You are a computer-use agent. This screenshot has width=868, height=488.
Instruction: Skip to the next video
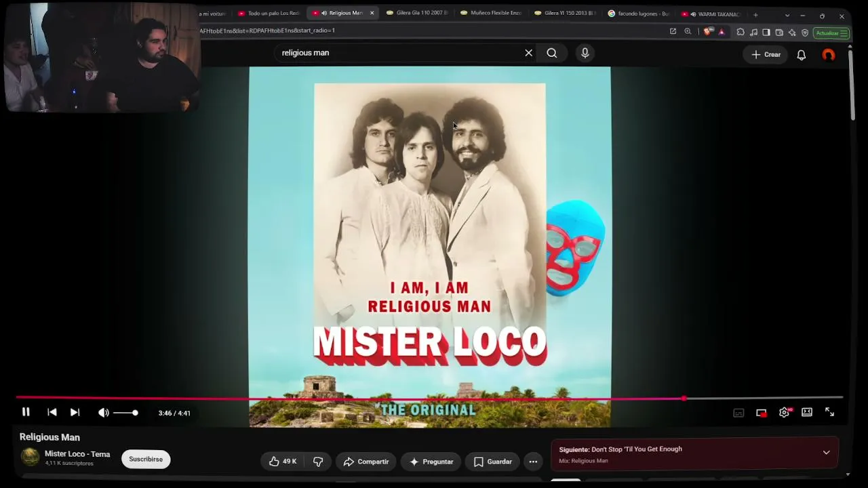pos(75,412)
